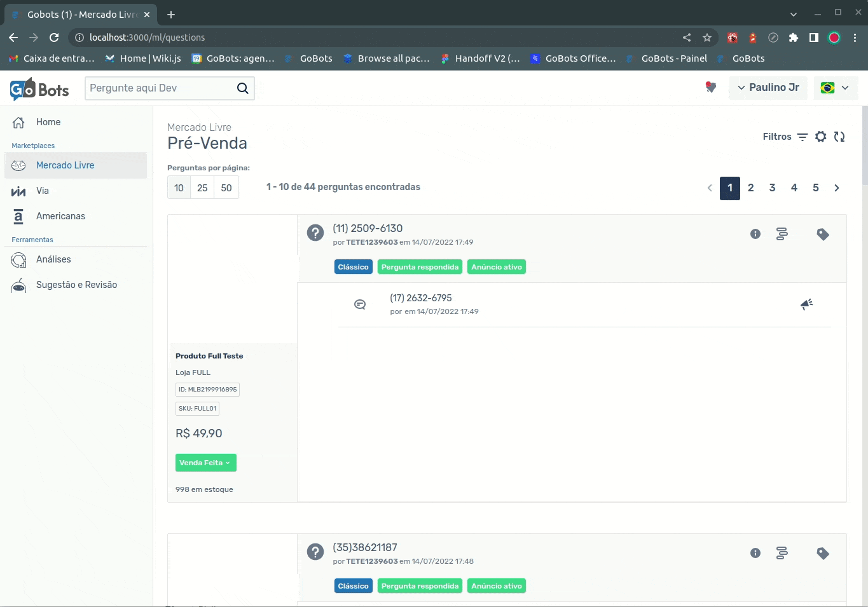Screen dimensions: 868x607
Task: Open Handoff V2 bookmark
Action: click(480, 58)
